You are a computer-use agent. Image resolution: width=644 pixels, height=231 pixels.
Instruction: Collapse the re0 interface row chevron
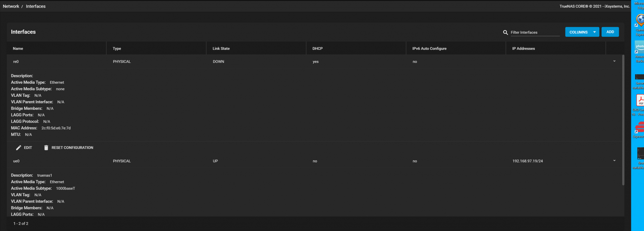tap(614, 61)
